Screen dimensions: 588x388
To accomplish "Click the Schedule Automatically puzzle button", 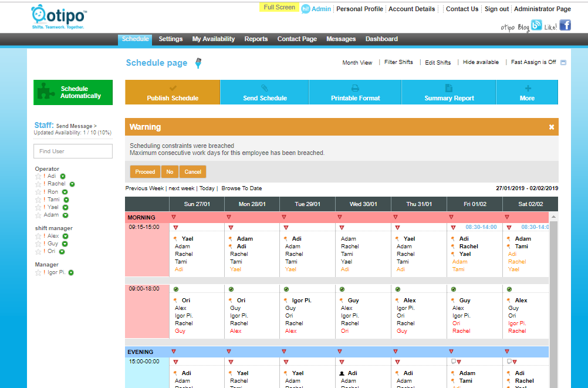I will point(73,93).
